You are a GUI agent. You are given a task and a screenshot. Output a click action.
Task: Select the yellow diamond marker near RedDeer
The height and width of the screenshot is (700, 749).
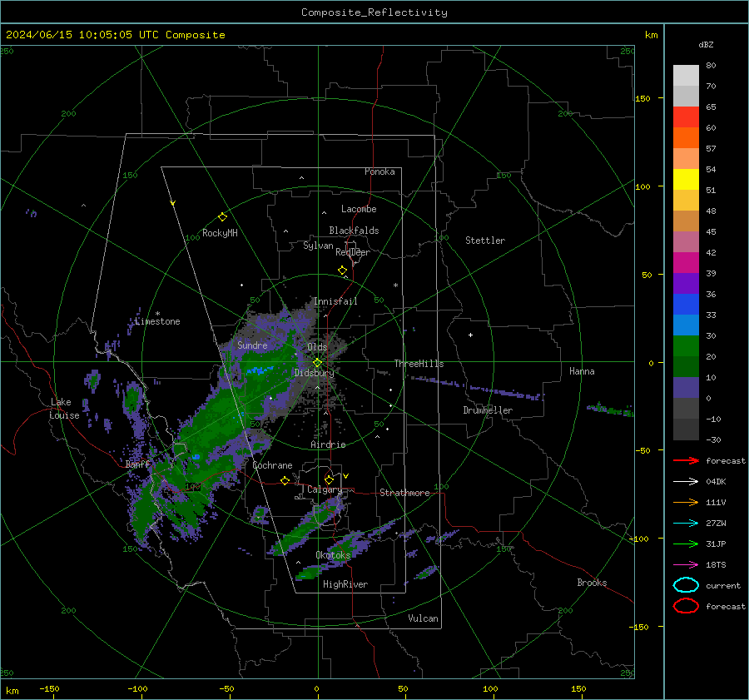pyautogui.click(x=343, y=271)
